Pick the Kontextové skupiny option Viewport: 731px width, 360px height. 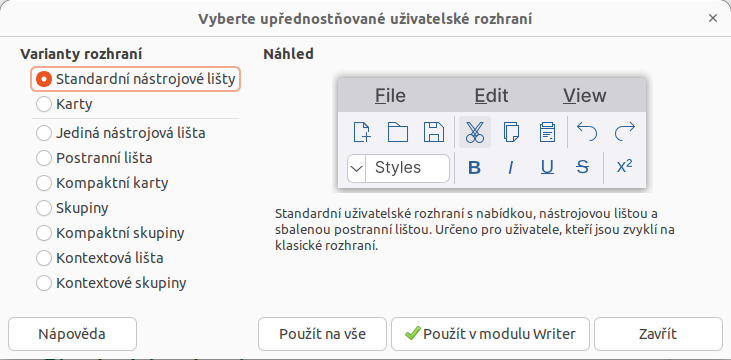pos(111,283)
